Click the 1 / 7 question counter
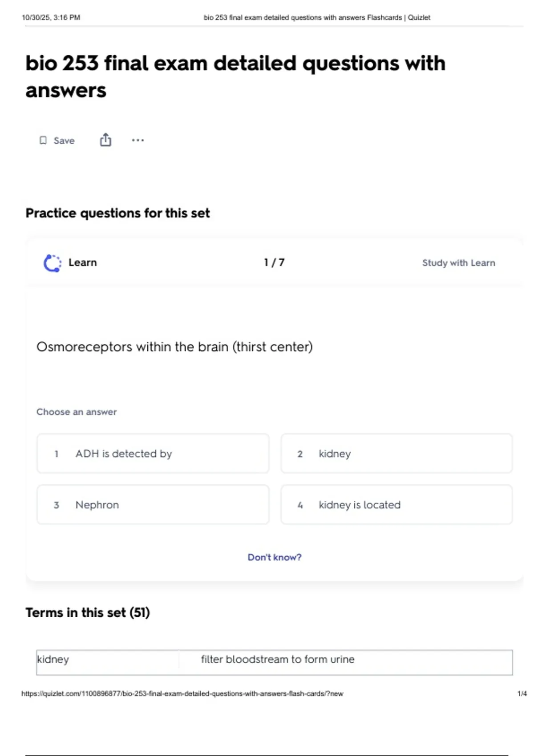534x756 pixels. [x=274, y=262]
